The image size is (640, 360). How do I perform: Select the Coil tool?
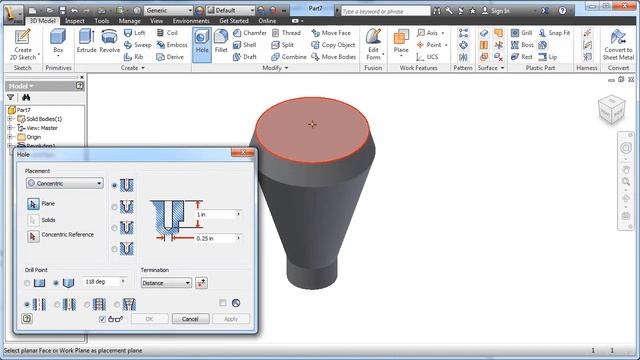click(167, 33)
